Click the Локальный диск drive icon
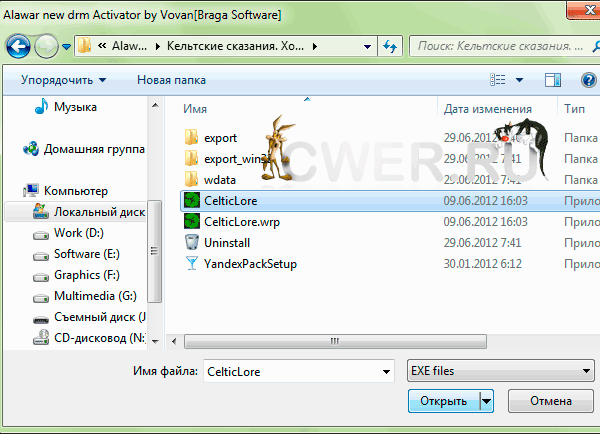This screenshot has width=600, height=434. pos(41,211)
